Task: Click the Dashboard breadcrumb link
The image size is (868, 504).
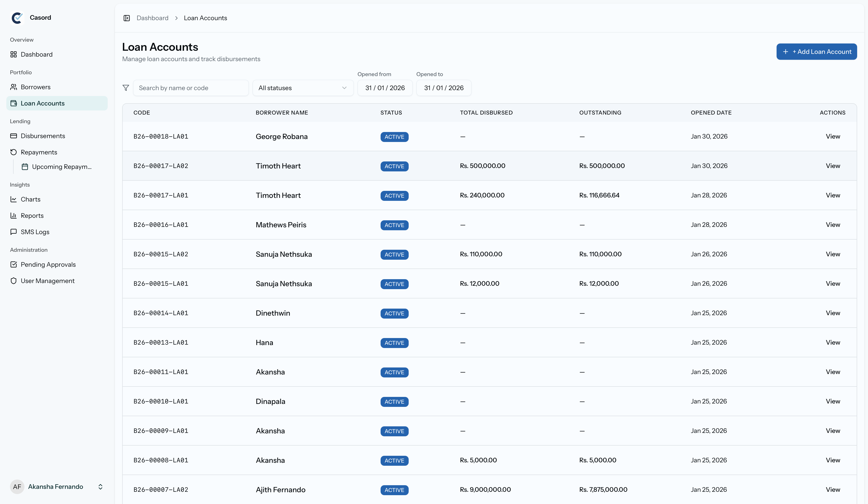Action: coord(152,18)
